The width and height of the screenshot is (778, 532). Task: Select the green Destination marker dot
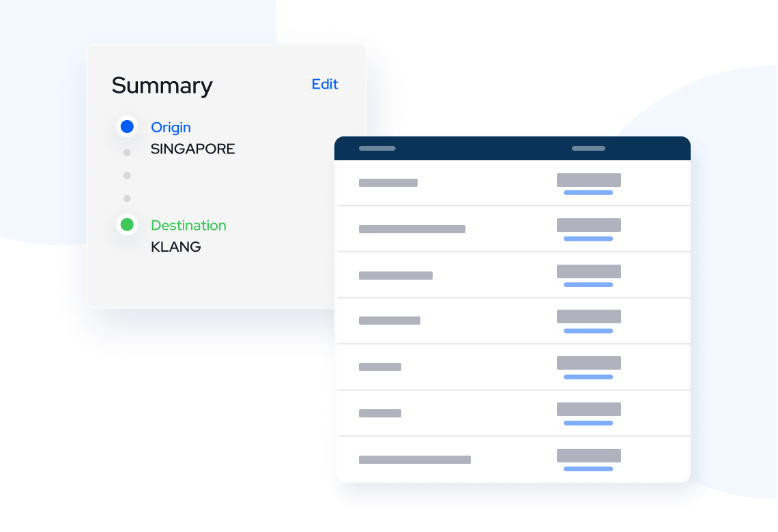tap(127, 224)
